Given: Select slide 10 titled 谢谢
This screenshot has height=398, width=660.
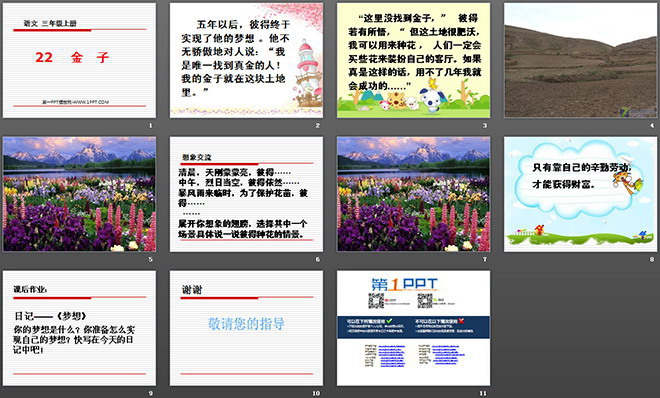Looking at the screenshot, I should coord(246,328).
